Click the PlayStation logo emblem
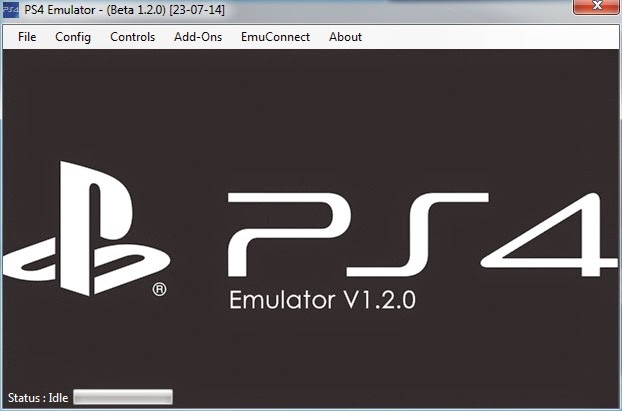Image resolution: width=622 pixels, height=411 pixels. pyautogui.click(x=86, y=229)
